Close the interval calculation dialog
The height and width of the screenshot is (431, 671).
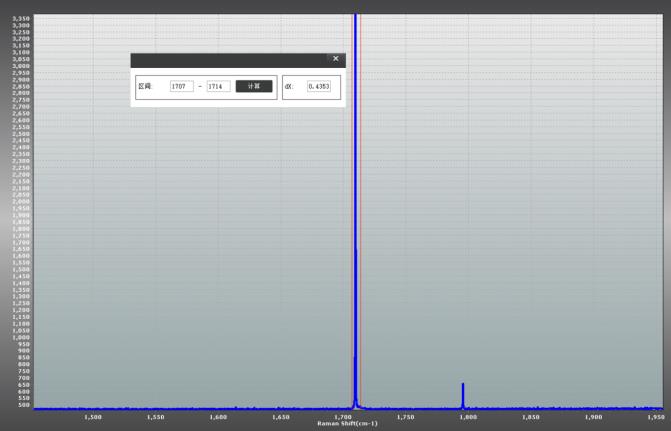[335, 59]
